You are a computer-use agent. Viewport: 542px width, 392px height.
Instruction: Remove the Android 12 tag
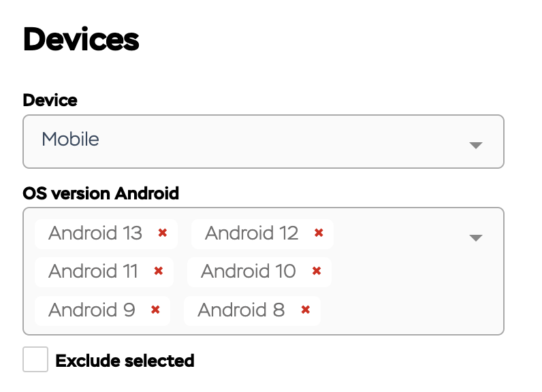[x=319, y=233]
